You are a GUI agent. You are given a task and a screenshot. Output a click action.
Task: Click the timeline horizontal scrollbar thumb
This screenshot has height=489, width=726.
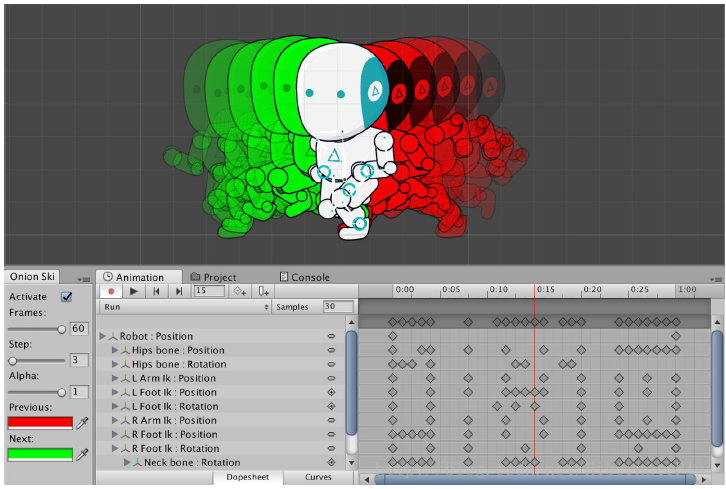tap(535, 479)
